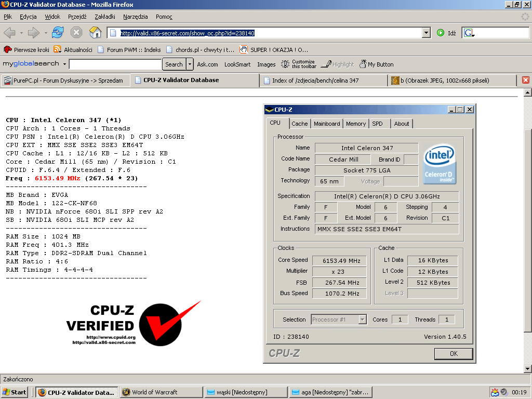This screenshot has height=399, width=532.
Task: Reload the page with refresh icon
Action: tap(58, 33)
